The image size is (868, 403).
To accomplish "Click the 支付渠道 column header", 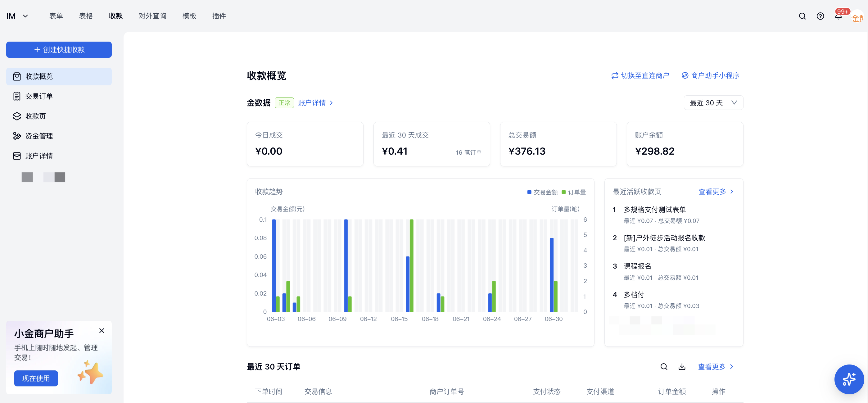I will (600, 392).
